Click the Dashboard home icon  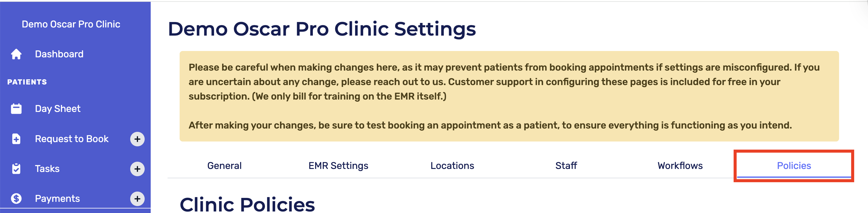point(16,54)
